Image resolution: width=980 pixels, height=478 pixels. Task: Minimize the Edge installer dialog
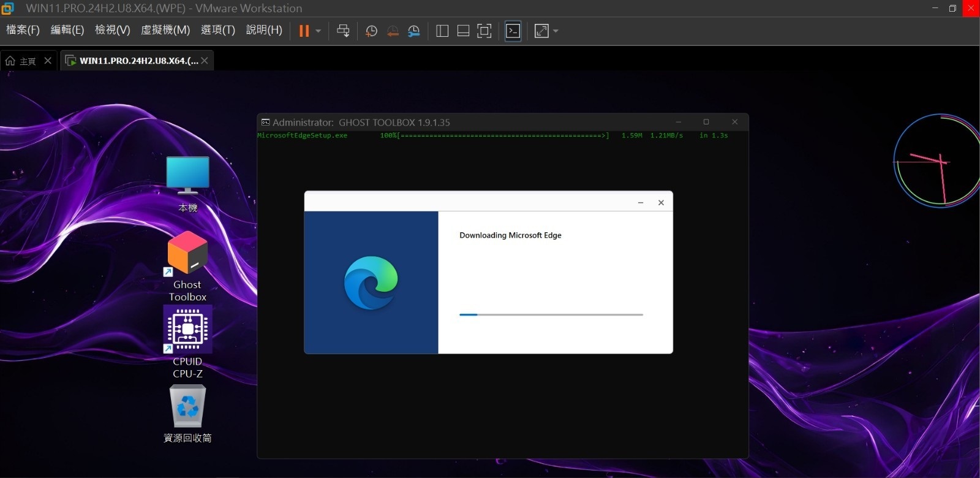point(641,202)
